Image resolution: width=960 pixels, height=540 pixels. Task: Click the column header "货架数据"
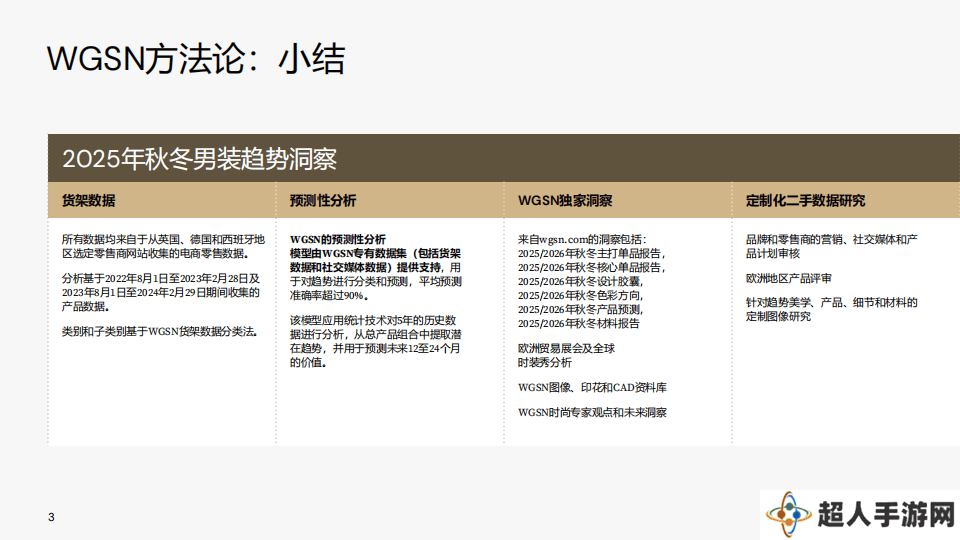tap(89, 201)
